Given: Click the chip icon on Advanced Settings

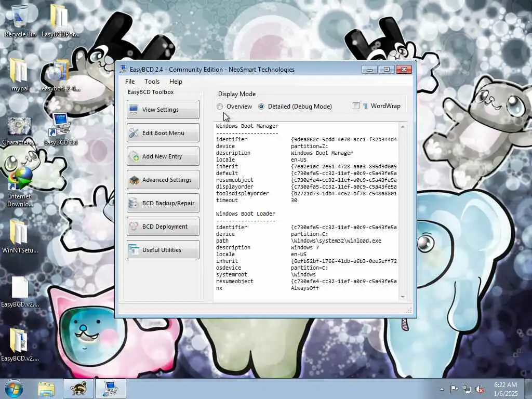Looking at the screenshot, I should 134,180.
